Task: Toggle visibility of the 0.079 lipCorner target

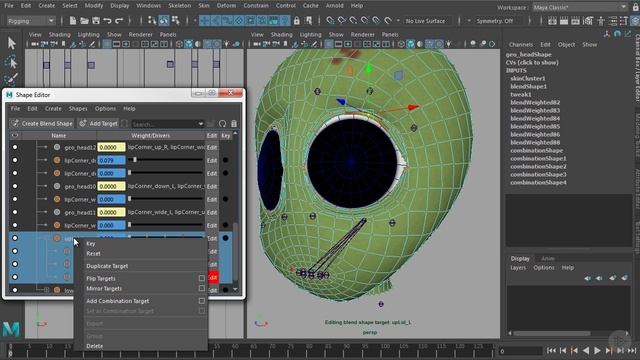Action: [x=15, y=160]
